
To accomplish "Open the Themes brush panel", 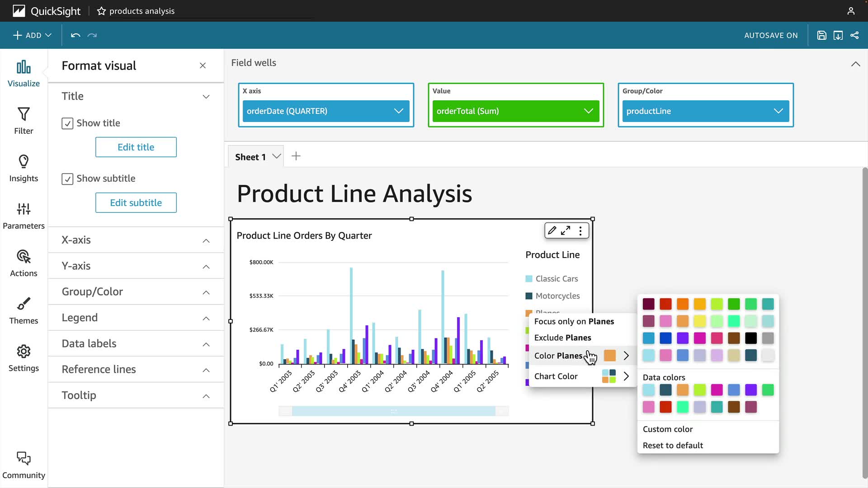I will (x=24, y=310).
